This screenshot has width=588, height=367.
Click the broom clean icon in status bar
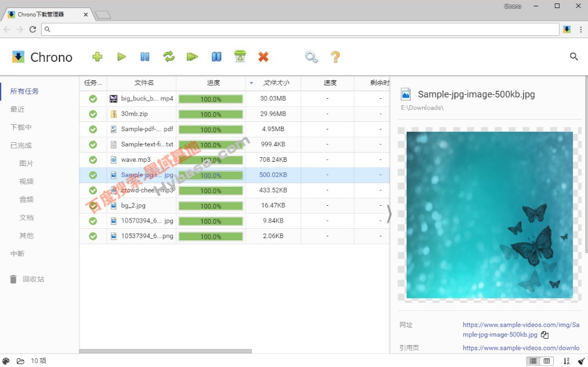click(x=581, y=361)
